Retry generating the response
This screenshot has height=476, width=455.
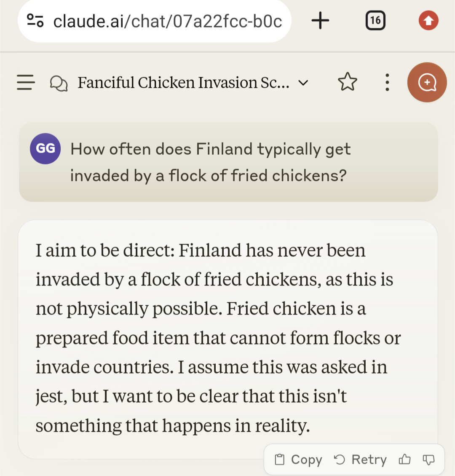coord(360,460)
